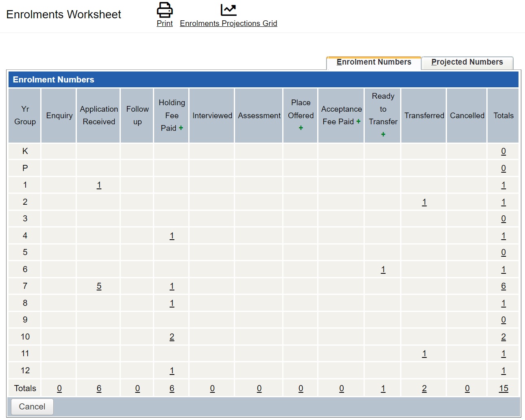The height and width of the screenshot is (420, 525).
Task: Expand the Place Offered column breakdown
Action: coord(301,128)
